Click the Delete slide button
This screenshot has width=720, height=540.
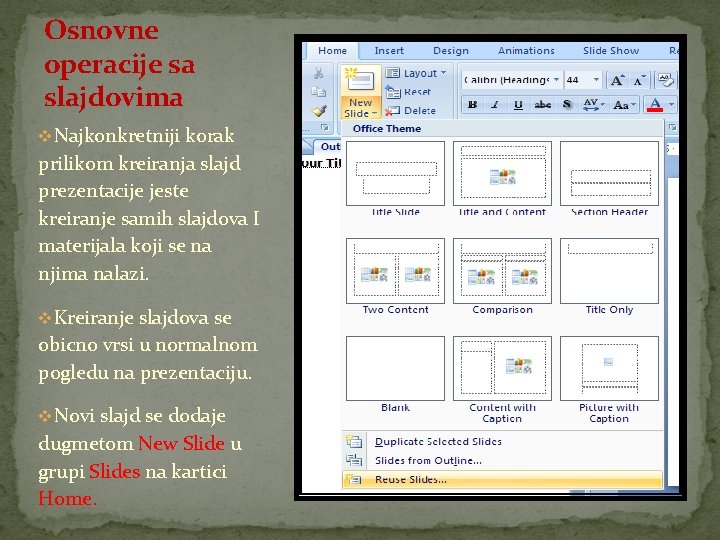point(411,111)
